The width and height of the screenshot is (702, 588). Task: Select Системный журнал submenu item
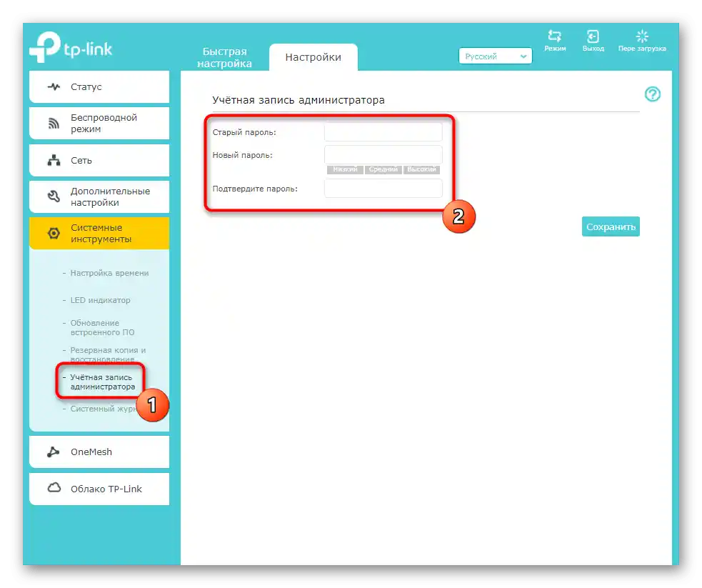tap(104, 409)
